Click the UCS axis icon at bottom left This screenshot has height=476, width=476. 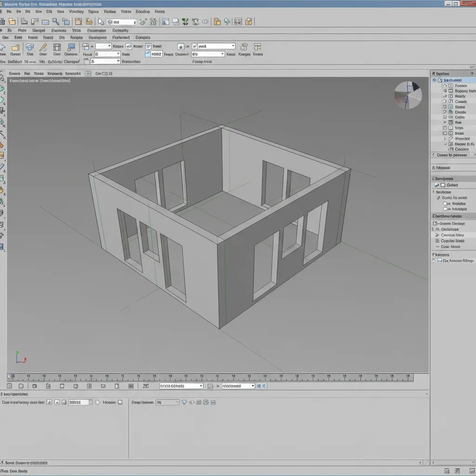coord(20,357)
